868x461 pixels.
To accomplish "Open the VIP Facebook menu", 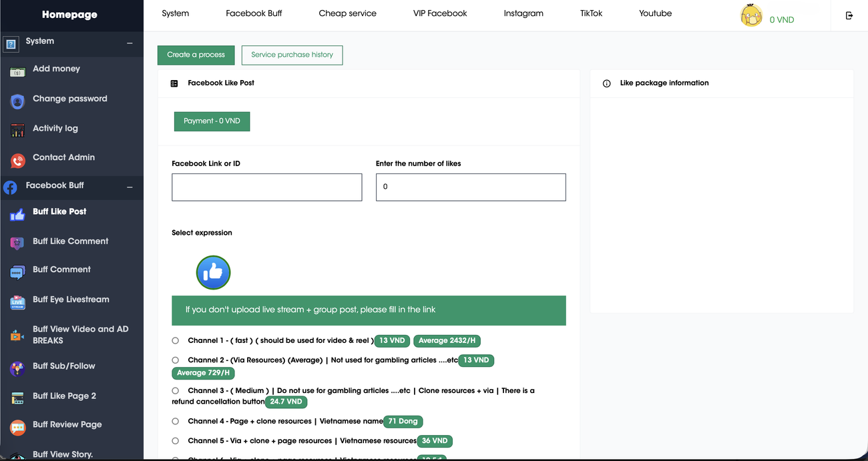I will click(x=440, y=13).
